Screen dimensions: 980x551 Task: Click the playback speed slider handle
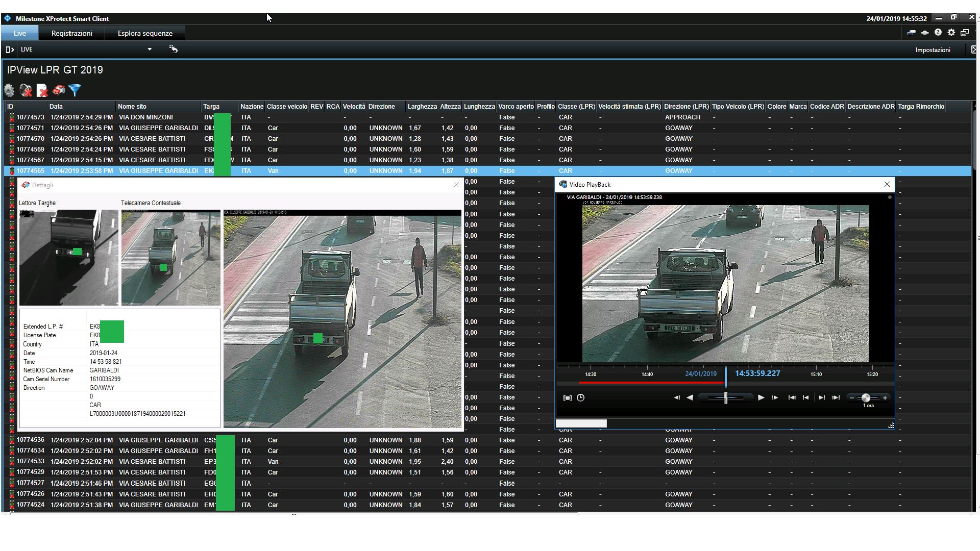[726, 397]
